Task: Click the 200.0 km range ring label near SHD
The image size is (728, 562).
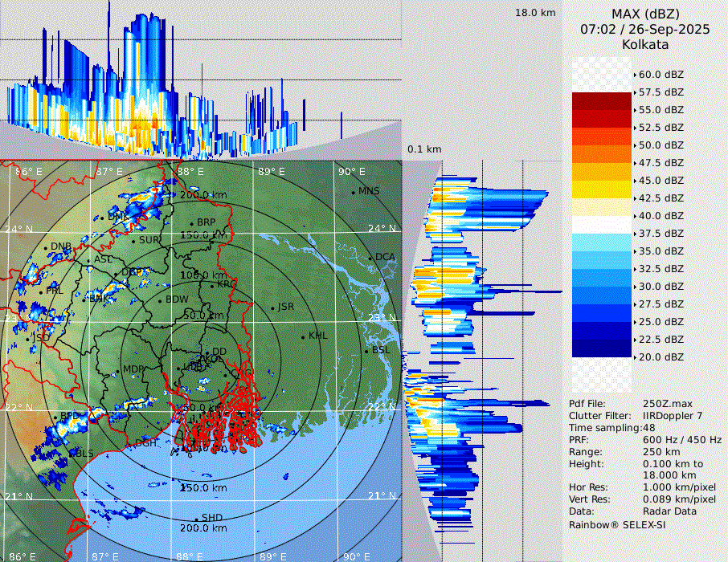Action: [202, 528]
